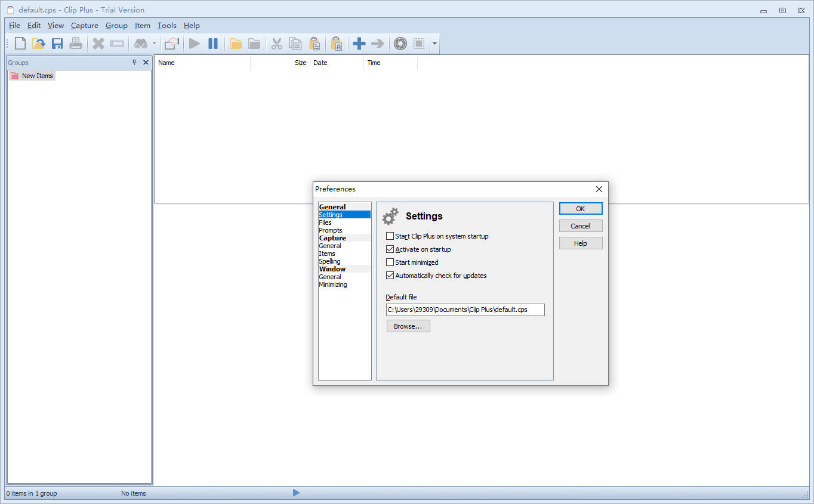The width and height of the screenshot is (814, 504).
Task: Select the New Items group
Action: pos(32,76)
